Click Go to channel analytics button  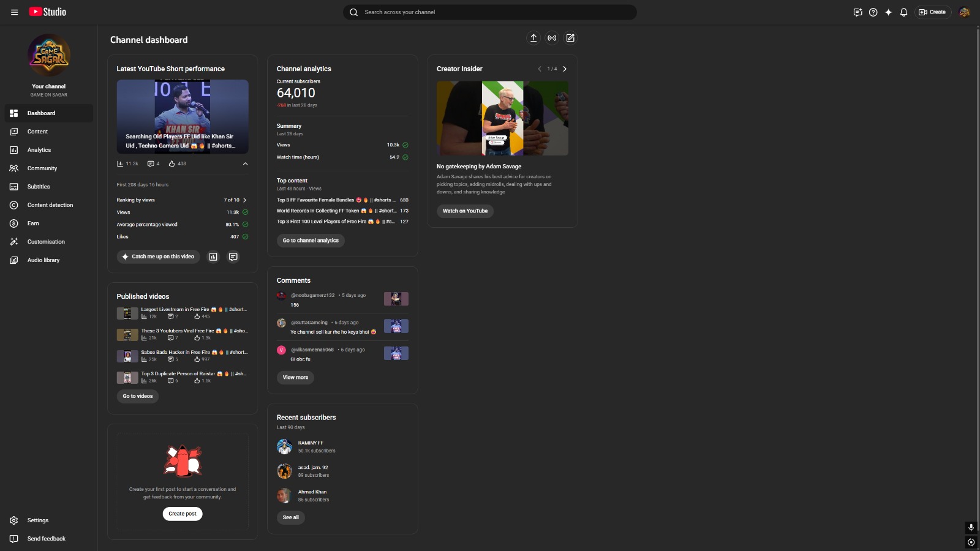click(311, 241)
